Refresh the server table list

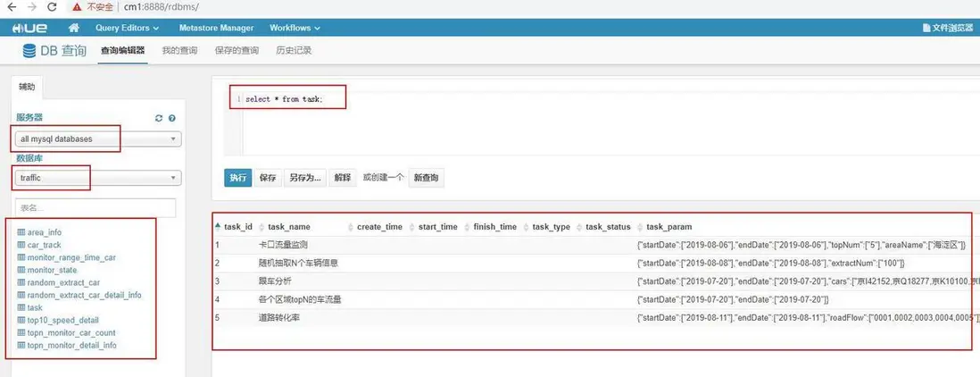(159, 118)
